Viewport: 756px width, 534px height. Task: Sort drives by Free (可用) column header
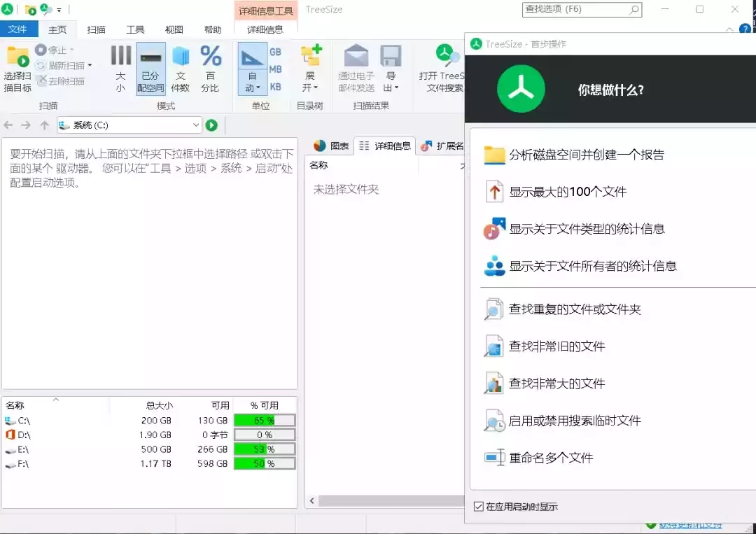[x=220, y=405]
